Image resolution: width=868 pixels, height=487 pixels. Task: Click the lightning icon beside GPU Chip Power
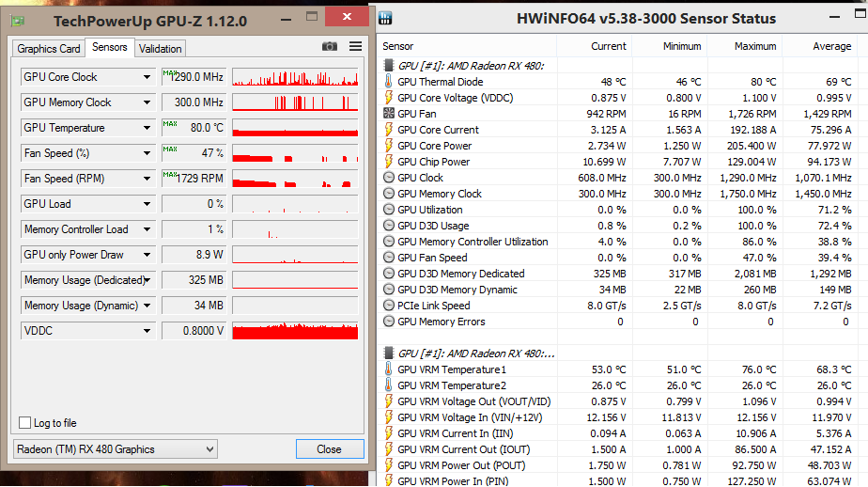coord(389,162)
